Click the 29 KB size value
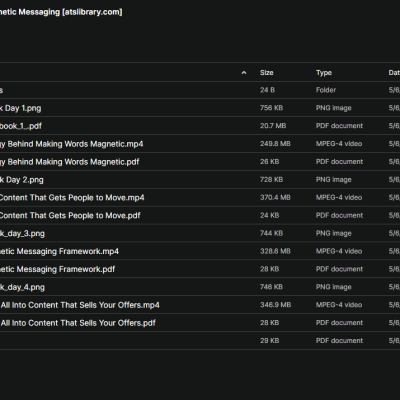This screenshot has width=400, height=400. pyautogui.click(x=269, y=341)
